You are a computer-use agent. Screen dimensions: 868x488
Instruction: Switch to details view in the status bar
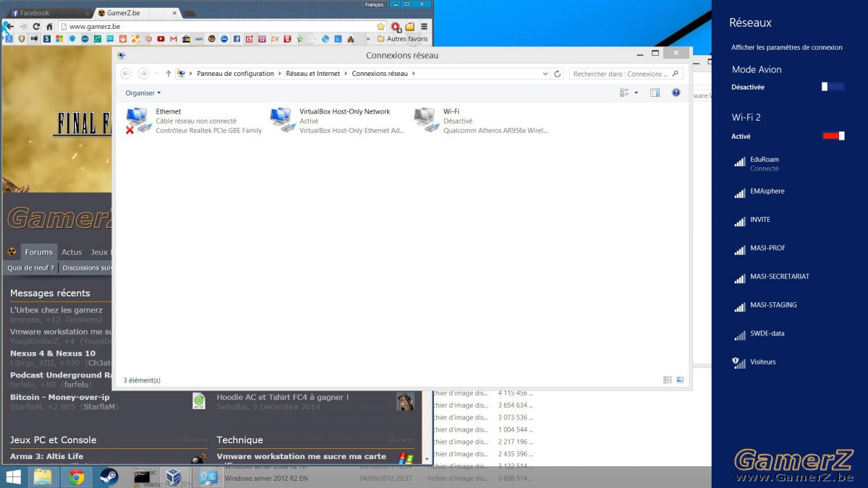[x=668, y=380]
